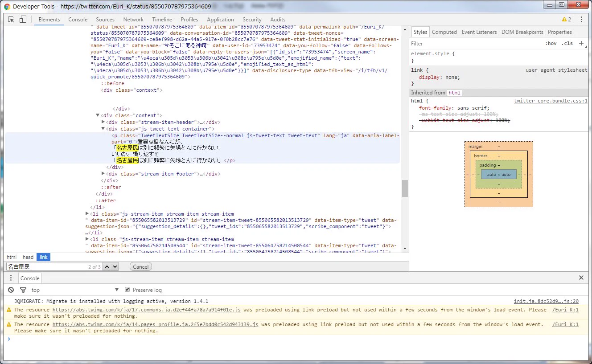Open the 17.commons.ja resource URL link
This screenshot has height=364, width=592.
click(147, 310)
